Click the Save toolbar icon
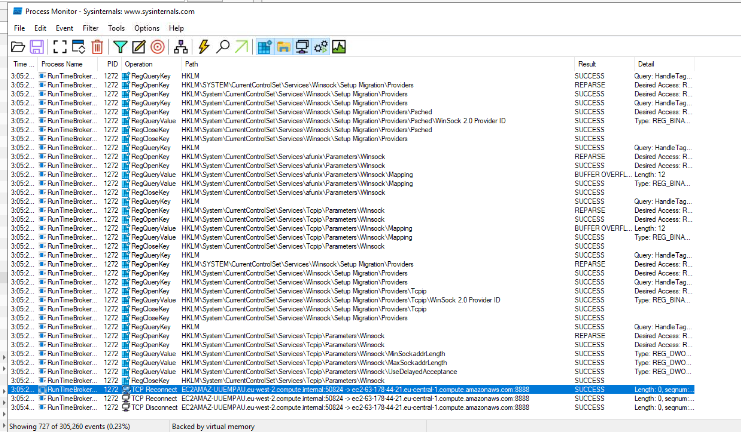Image resolution: width=741 pixels, height=432 pixels. coord(35,47)
